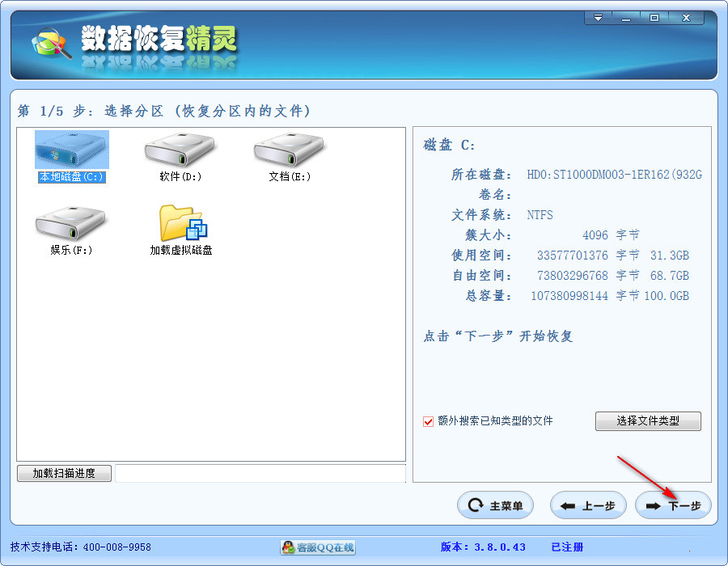Expand scan options via 加载扫描进度
Image resolution: width=728 pixels, height=566 pixels.
click(x=64, y=472)
